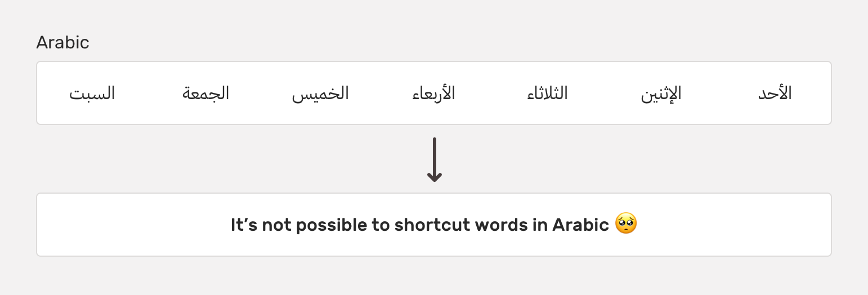The height and width of the screenshot is (295, 868).
Task: Click the bold "Arabic" word in the message
Action: 580,225
